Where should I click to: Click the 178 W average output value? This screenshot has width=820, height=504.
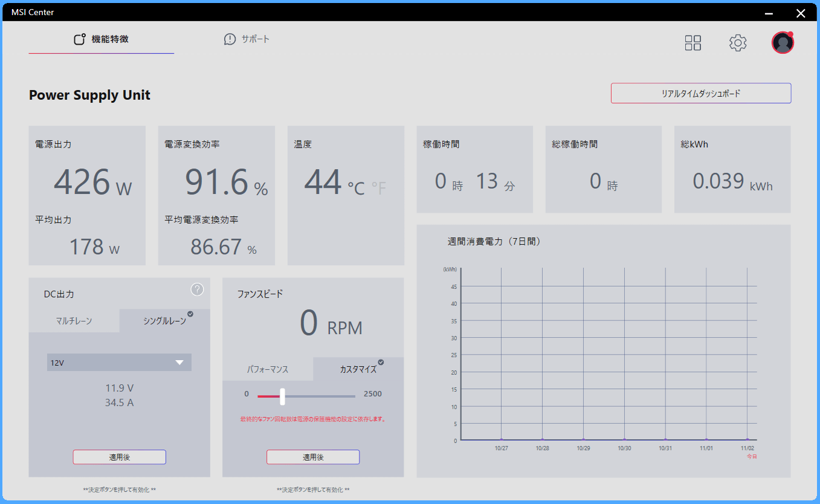[94, 247]
